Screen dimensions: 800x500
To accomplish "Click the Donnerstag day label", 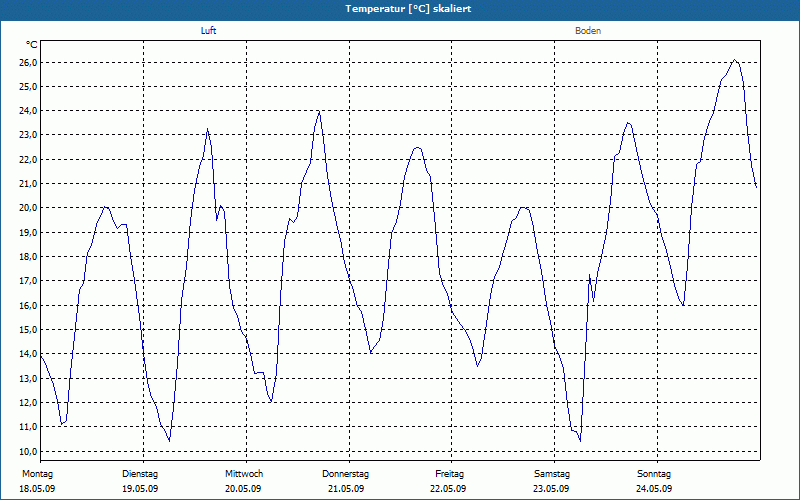I will tap(345, 474).
